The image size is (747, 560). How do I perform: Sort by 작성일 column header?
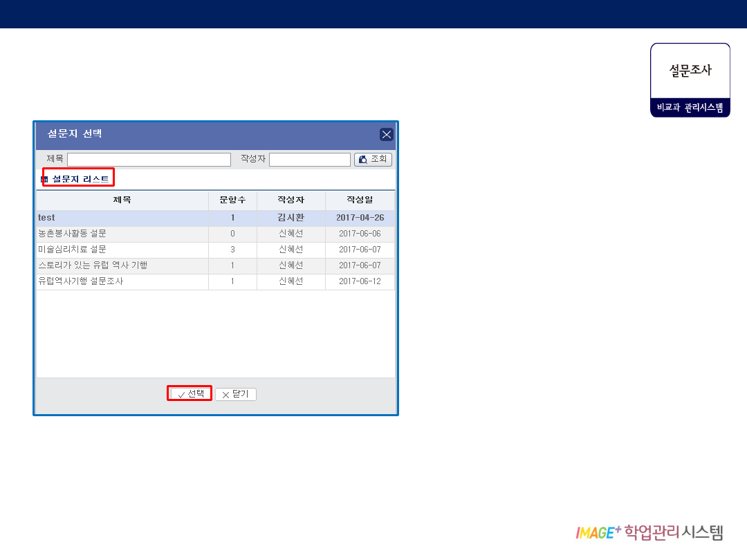pyautogui.click(x=360, y=200)
